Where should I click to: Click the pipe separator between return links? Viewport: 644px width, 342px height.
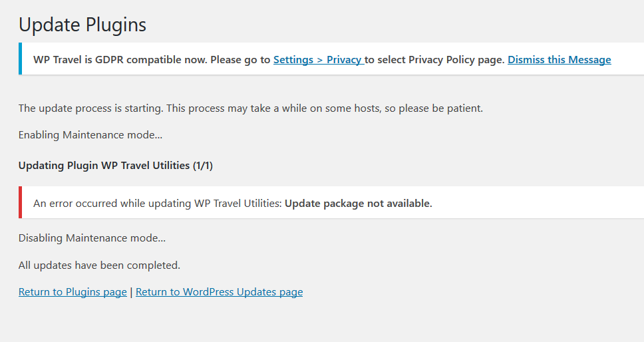pyautogui.click(x=131, y=292)
